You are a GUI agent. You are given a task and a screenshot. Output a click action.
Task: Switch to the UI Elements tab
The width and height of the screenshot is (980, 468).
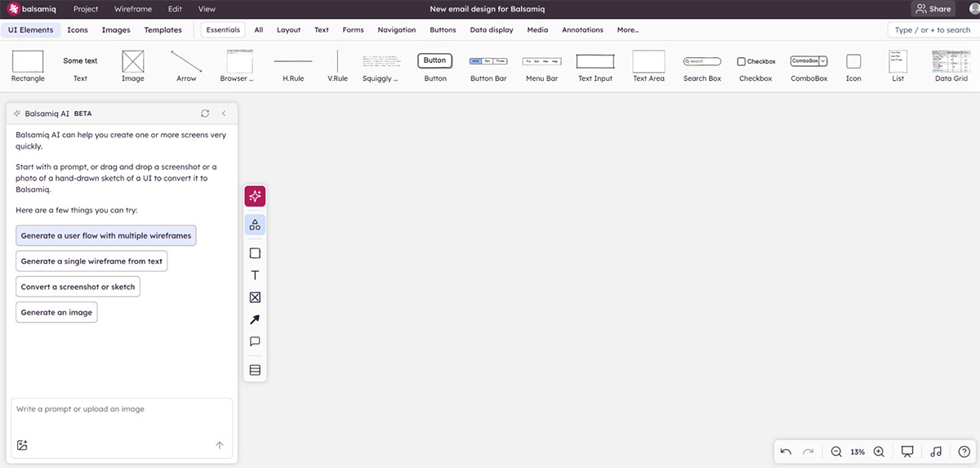pyautogui.click(x=30, y=29)
